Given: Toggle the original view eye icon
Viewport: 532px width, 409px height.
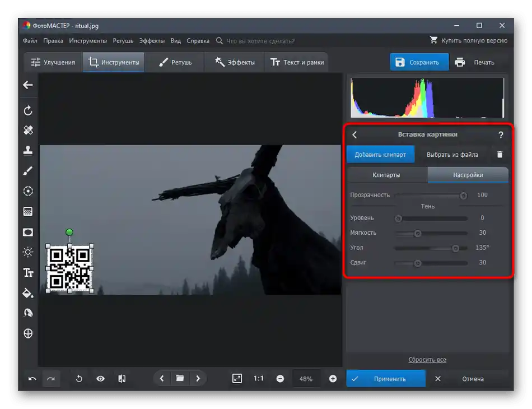Looking at the screenshot, I should point(100,379).
